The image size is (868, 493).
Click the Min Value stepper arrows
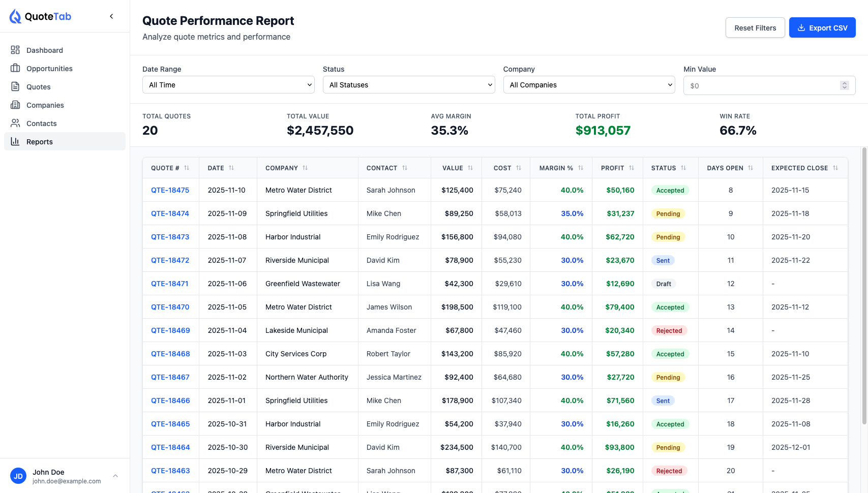(x=844, y=85)
